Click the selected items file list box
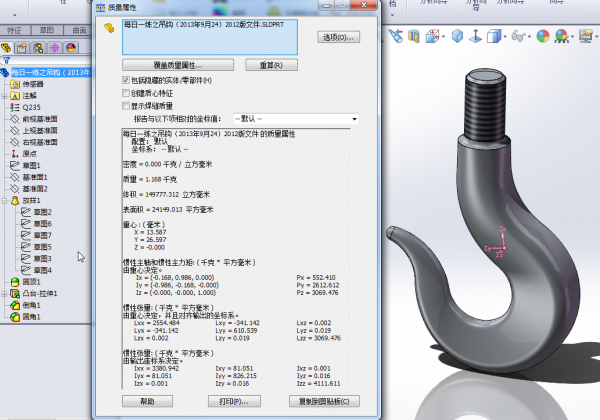600x420 pixels. click(210, 37)
